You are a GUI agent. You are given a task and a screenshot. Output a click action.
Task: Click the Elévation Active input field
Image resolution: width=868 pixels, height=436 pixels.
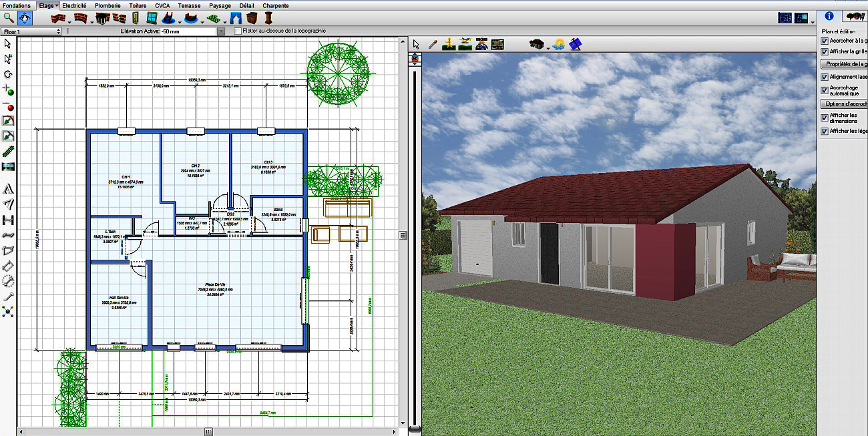(x=189, y=31)
